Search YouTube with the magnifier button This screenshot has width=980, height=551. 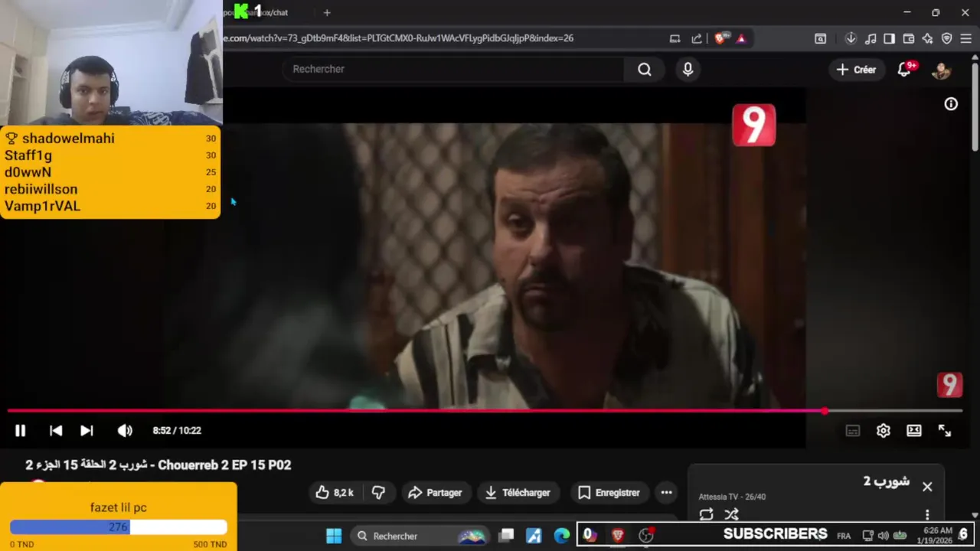[x=645, y=70]
